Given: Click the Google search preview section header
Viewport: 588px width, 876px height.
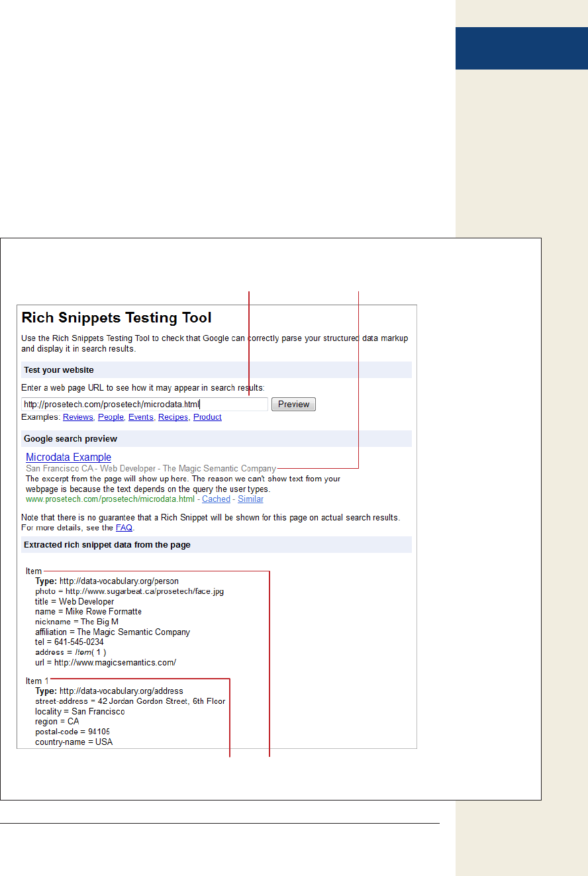Looking at the screenshot, I should 217,438.
